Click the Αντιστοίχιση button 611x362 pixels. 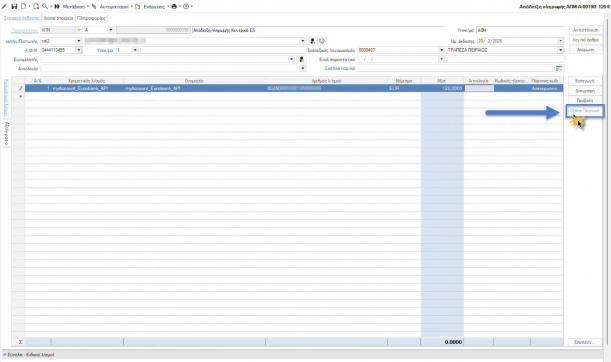click(x=586, y=30)
